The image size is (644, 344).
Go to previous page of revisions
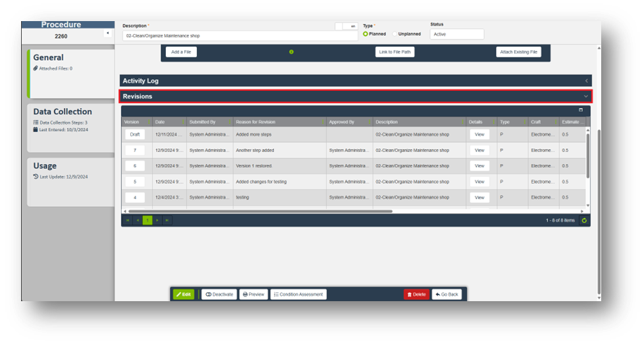tap(138, 220)
